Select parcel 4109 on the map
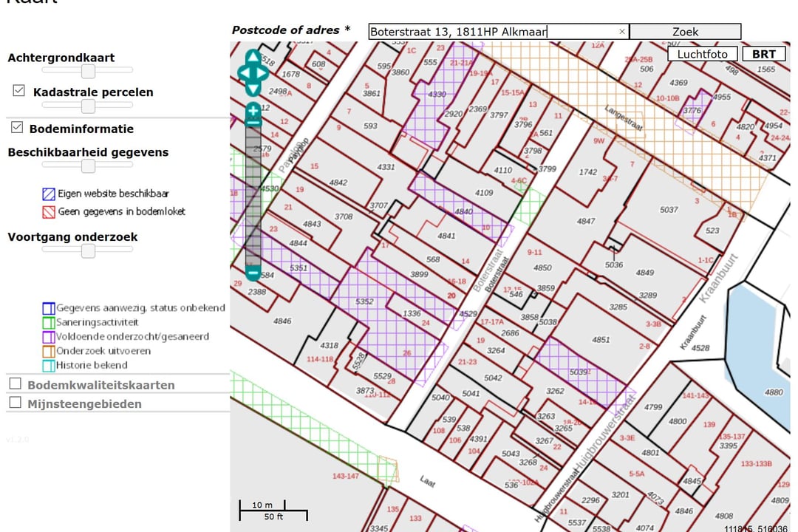Viewport: 798px width, 532px height. point(484,192)
